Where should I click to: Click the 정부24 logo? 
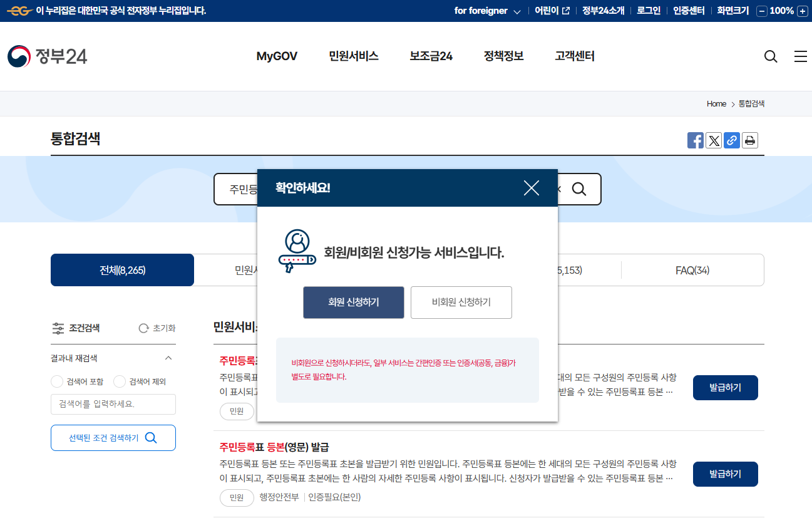pos(48,56)
